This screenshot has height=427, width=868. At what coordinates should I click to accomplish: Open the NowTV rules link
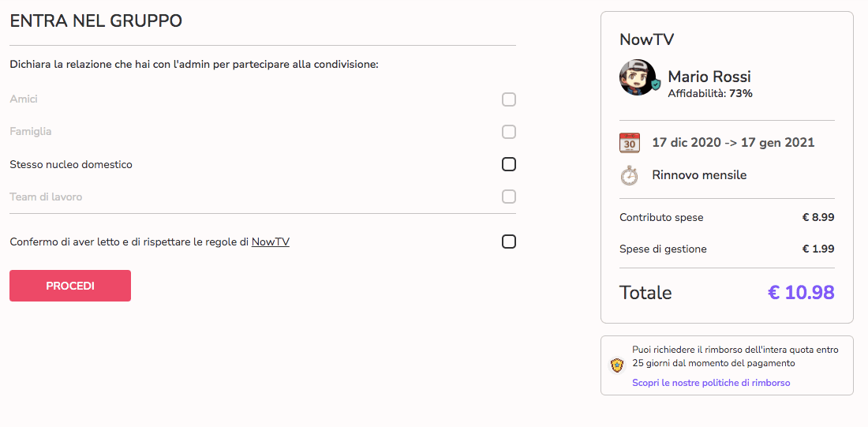click(x=271, y=242)
